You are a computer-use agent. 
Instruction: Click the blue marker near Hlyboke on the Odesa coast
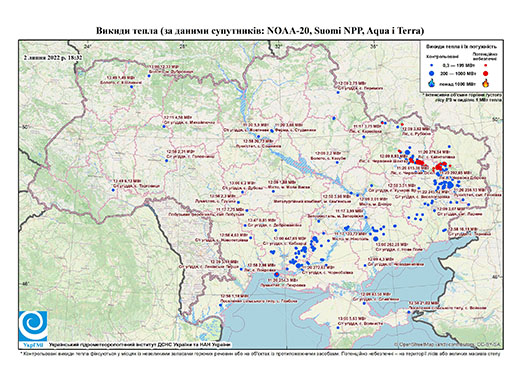tap(221, 305)
